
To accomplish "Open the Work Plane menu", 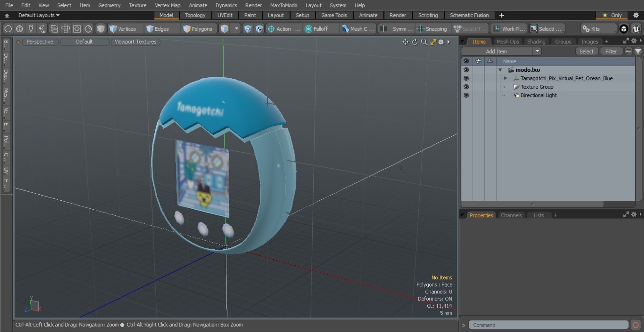I will [x=509, y=29].
